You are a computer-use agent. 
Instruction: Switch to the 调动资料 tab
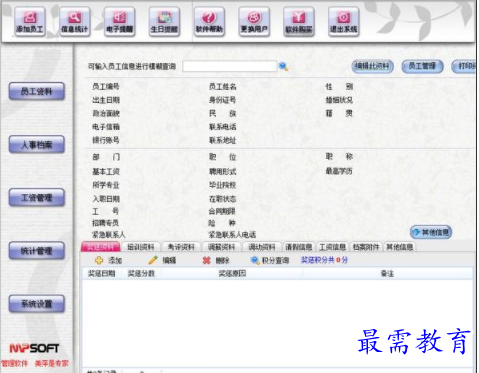click(262, 247)
